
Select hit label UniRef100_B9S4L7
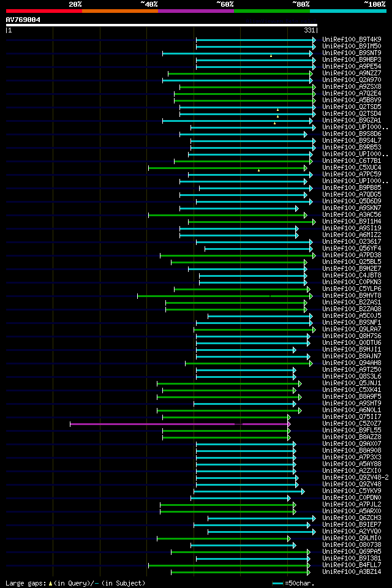(352, 141)
